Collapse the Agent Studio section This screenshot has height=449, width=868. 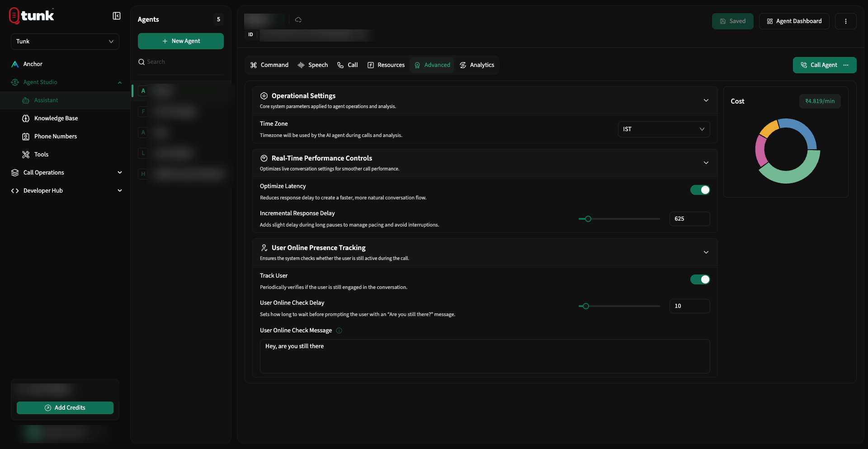120,82
